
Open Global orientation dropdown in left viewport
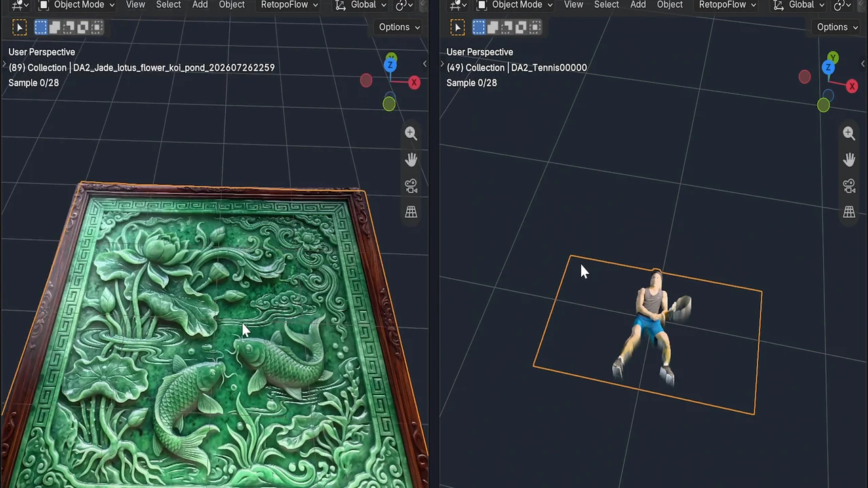pos(360,5)
